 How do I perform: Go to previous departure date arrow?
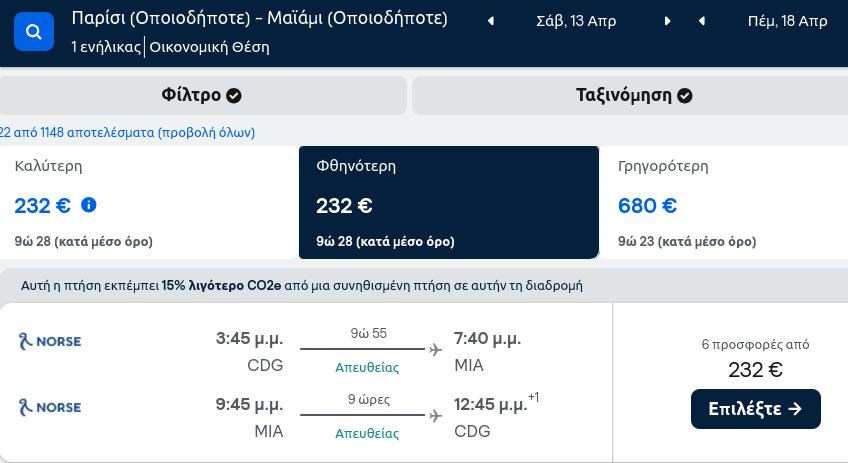491,21
